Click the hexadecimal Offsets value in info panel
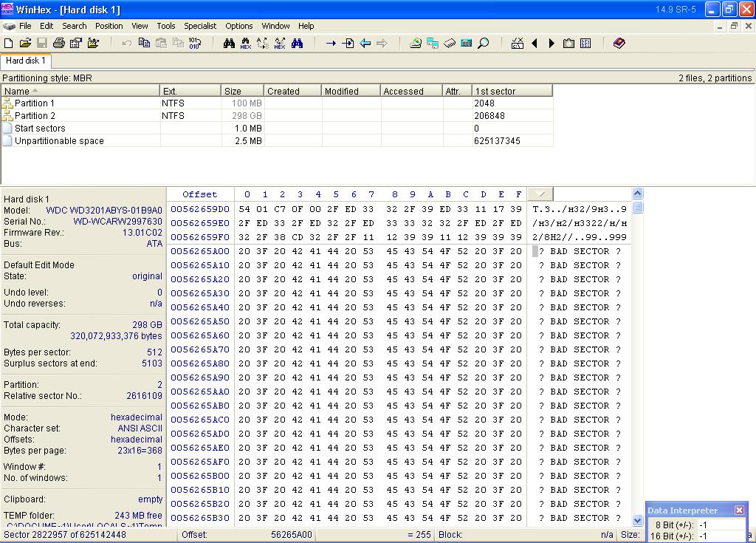Screen dimensions: 756x543 point(137,440)
